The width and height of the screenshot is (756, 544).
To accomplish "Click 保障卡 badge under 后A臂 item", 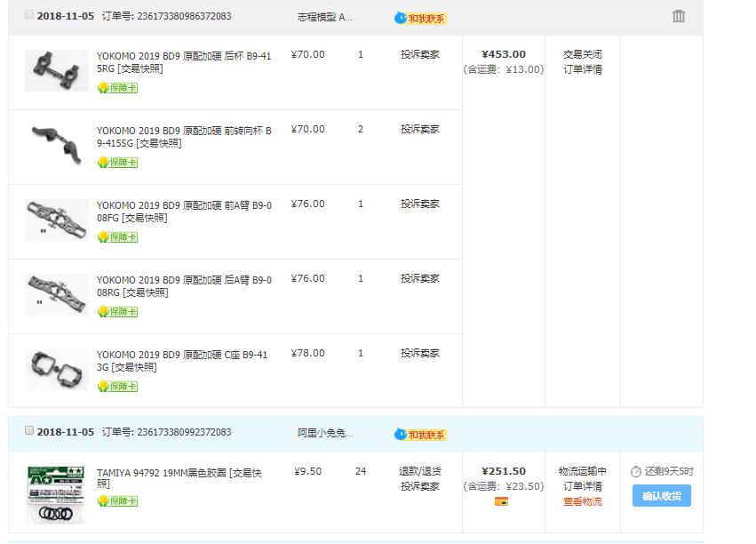I will [x=117, y=312].
